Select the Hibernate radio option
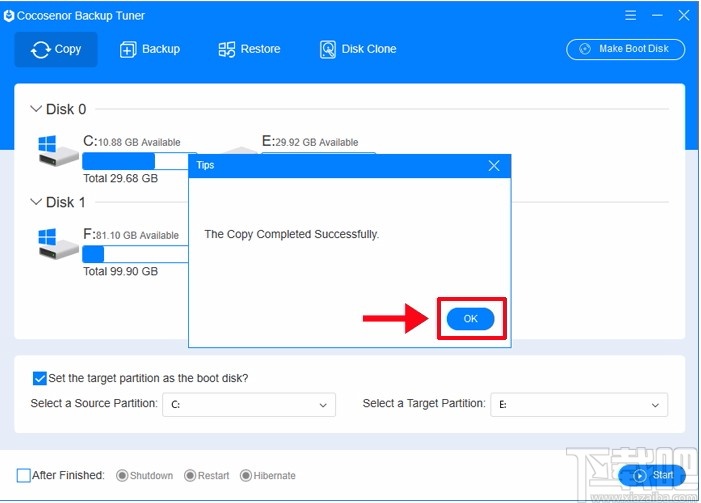This screenshot has width=701, height=503. (246, 476)
